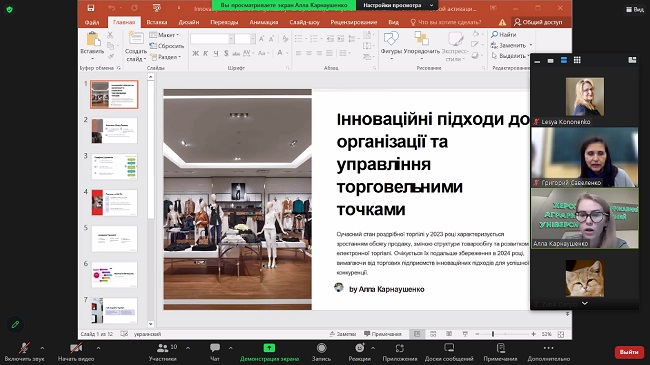This screenshot has height=365, width=650.
Task: Adjust the PowerPoint zoom slider
Action: pos(492,334)
